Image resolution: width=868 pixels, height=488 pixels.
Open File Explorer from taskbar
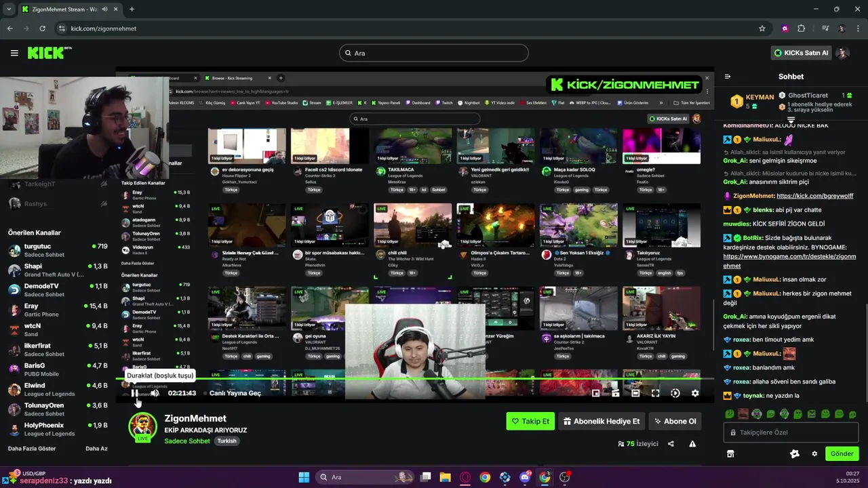coord(445,477)
